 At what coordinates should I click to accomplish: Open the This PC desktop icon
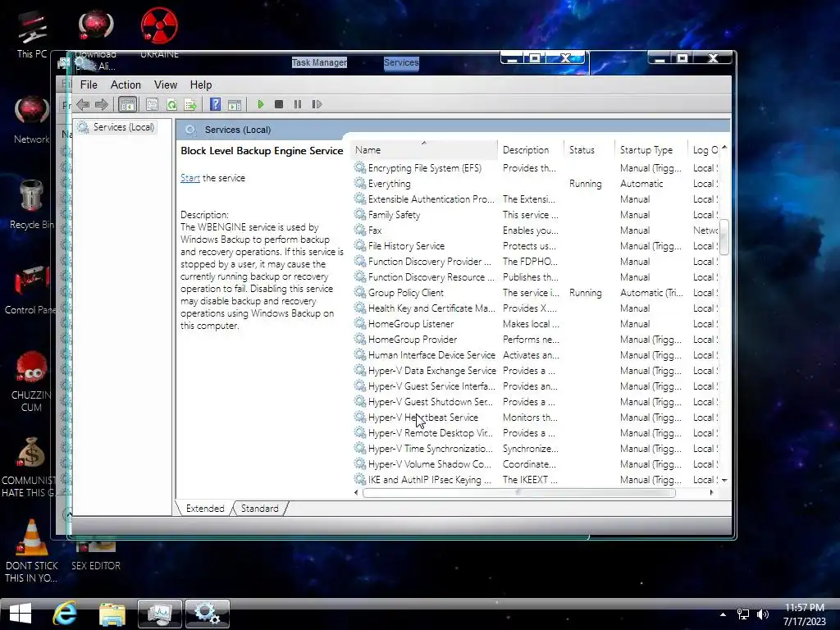32,34
